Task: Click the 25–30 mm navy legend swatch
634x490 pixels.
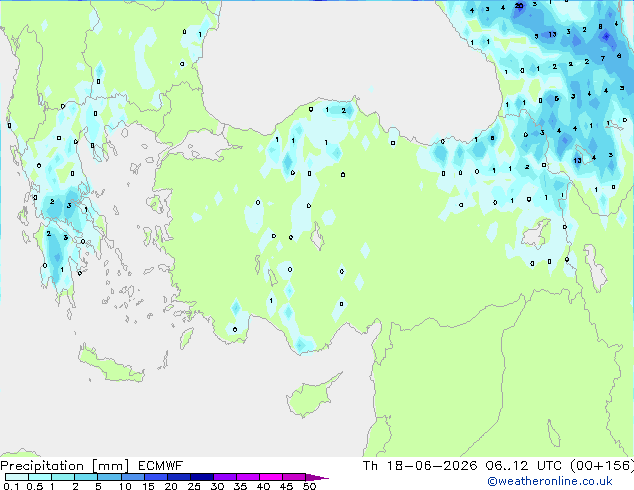Action: pos(201,477)
